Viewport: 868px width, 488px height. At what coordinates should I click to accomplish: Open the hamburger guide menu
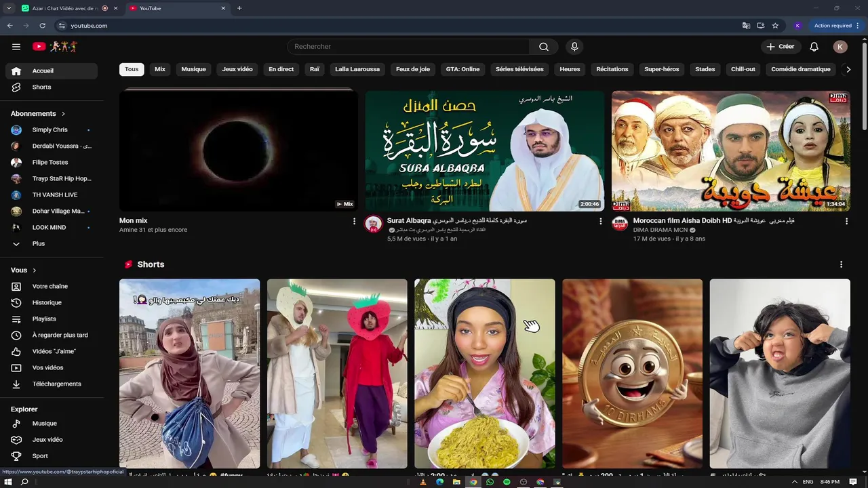[16, 47]
